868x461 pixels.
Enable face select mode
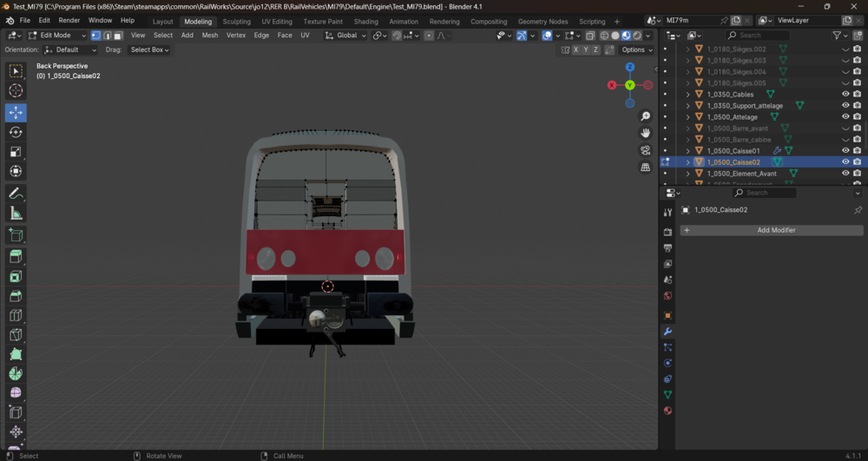coord(118,36)
